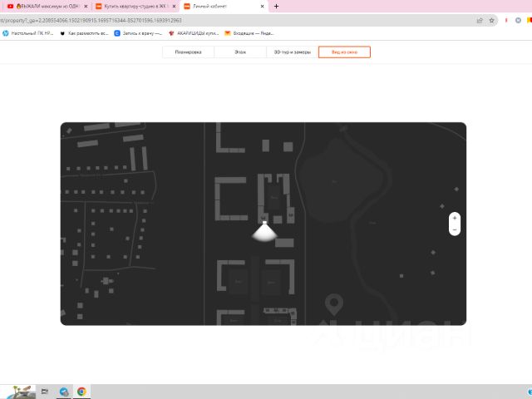Close the YouTube browser tab

[86, 6]
